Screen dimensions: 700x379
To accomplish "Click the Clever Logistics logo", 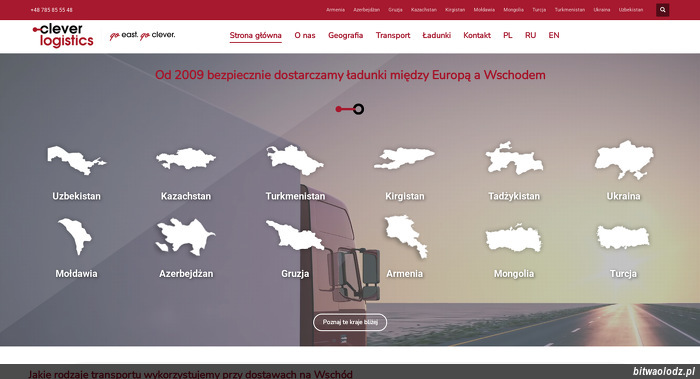I will [63, 35].
